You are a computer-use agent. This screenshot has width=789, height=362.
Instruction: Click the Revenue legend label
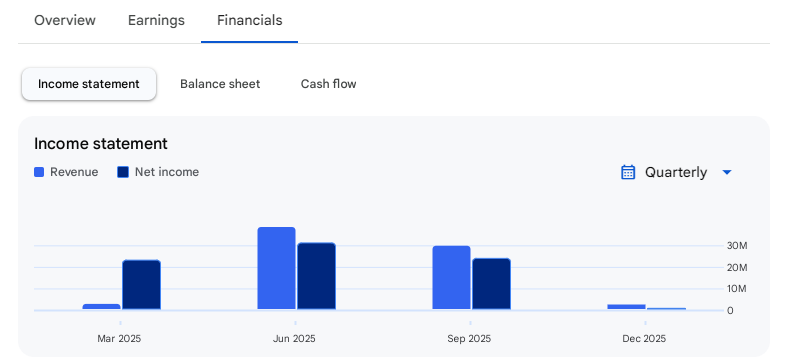pos(74,172)
